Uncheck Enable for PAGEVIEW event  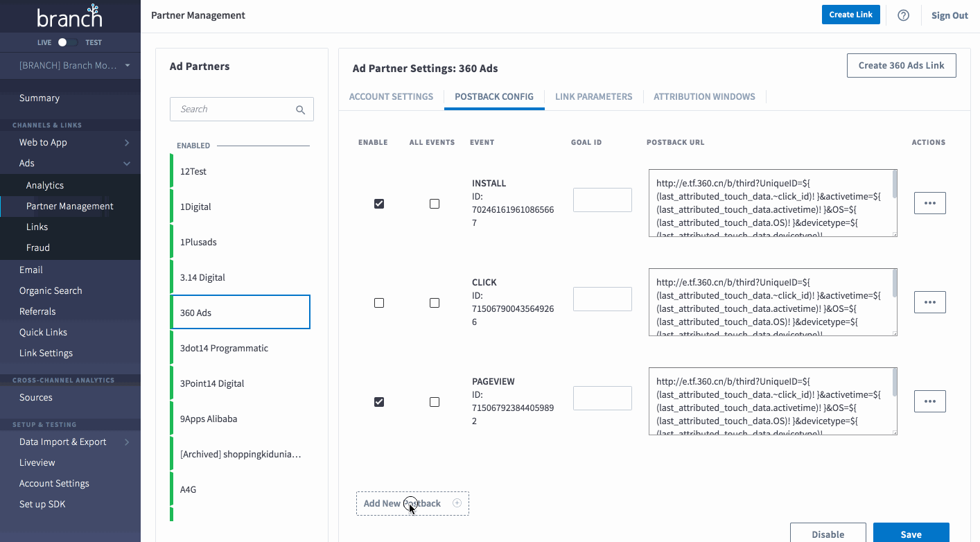click(x=379, y=402)
